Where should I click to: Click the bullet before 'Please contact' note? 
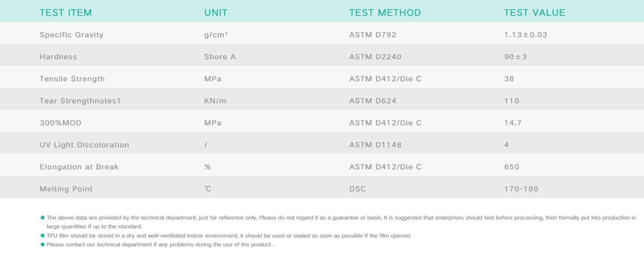coord(42,244)
